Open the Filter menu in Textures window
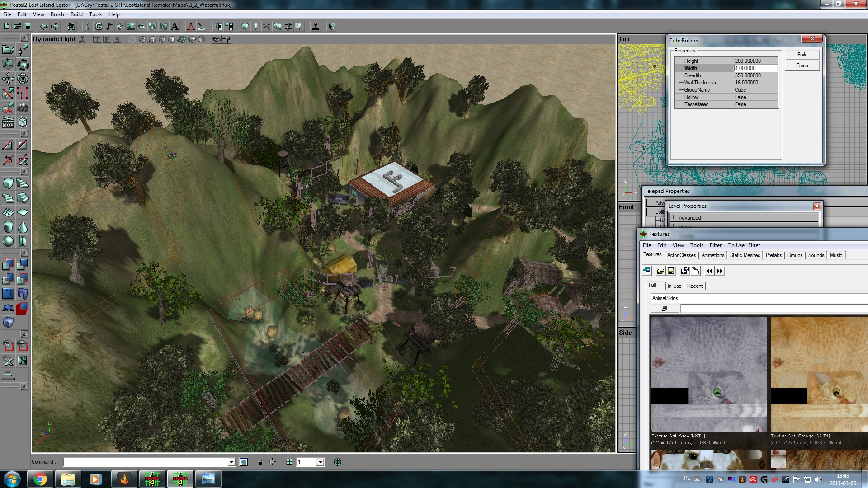 716,245
